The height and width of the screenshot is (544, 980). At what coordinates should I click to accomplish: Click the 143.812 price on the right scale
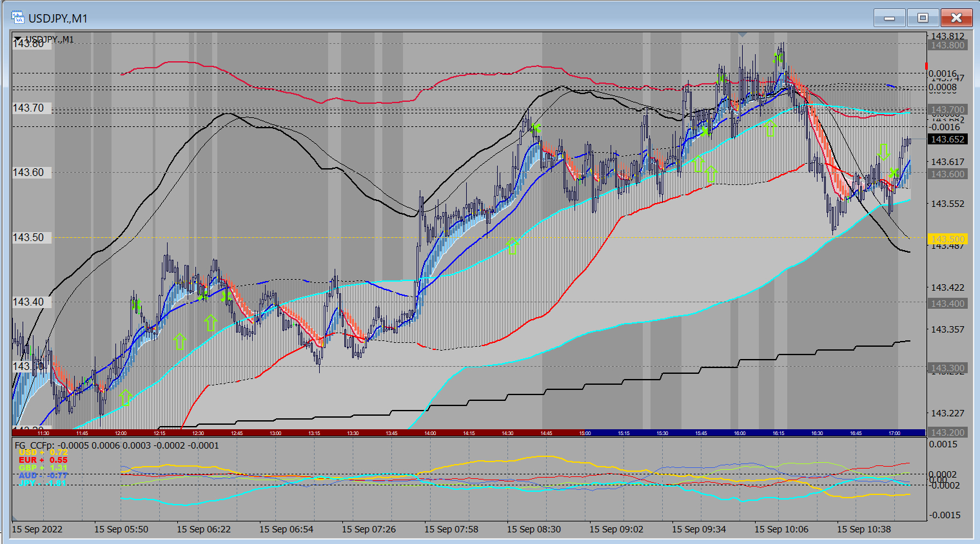click(x=948, y=36)
